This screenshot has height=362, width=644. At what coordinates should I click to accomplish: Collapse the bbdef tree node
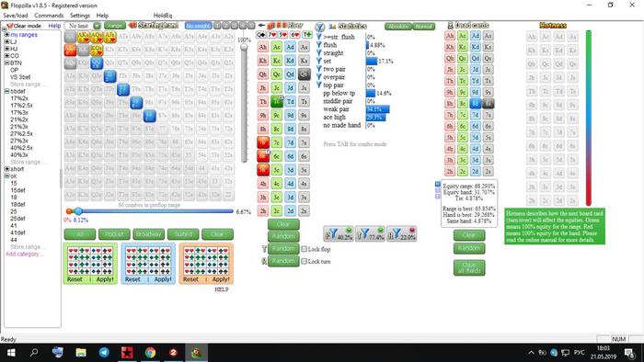[7, 91]
